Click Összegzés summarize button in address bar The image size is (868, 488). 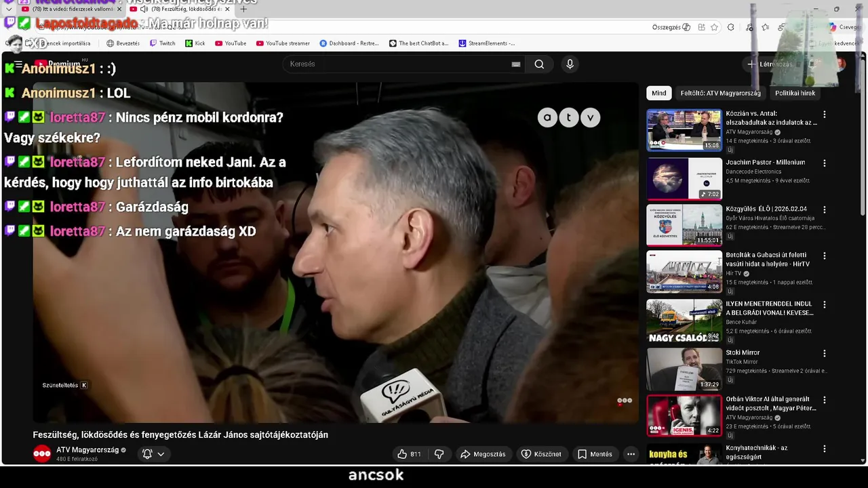[x=671, y=27]
